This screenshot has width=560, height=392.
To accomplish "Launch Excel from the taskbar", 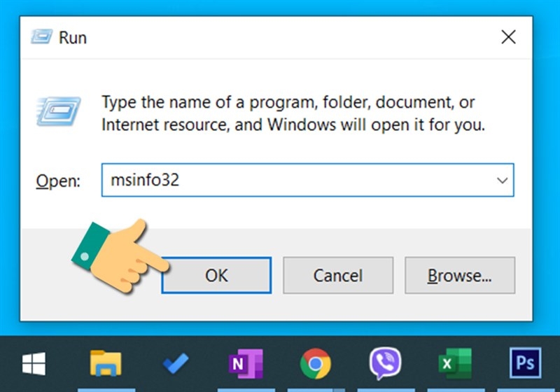I will (x=455, y=363).
